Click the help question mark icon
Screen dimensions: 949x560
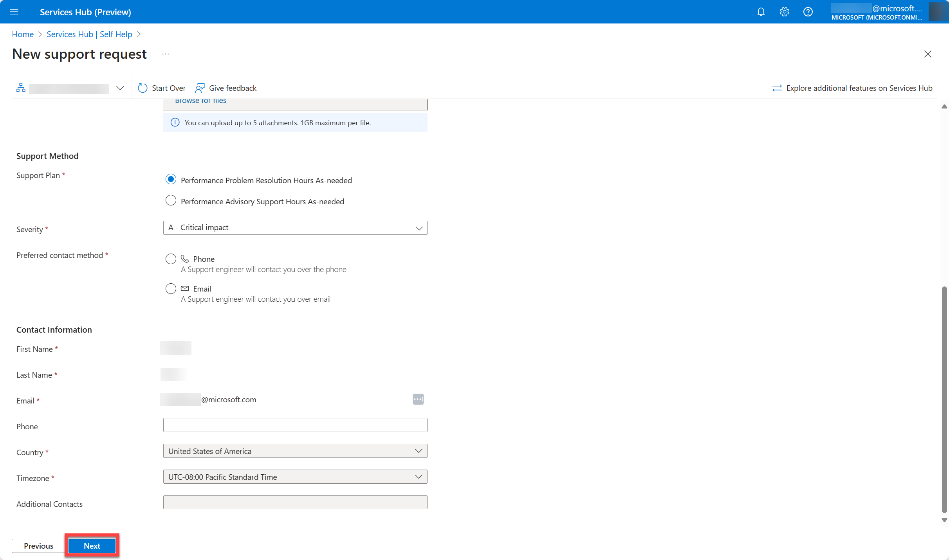[x=808, y=11]
